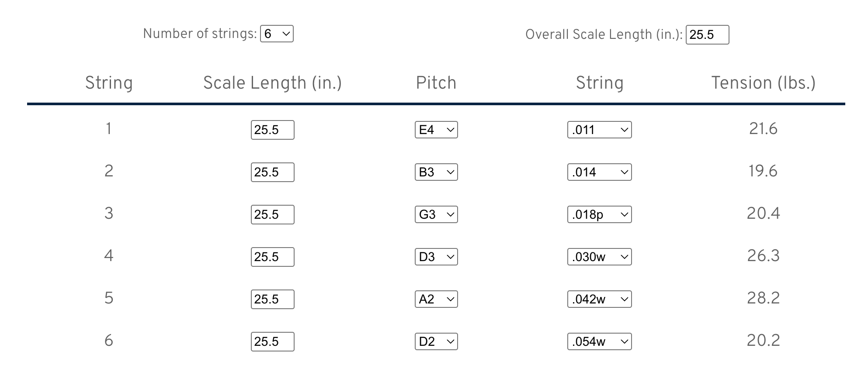Screen dimensions: 868x379
Task: Click string 6 scale length field
Action: click(272, 341)
